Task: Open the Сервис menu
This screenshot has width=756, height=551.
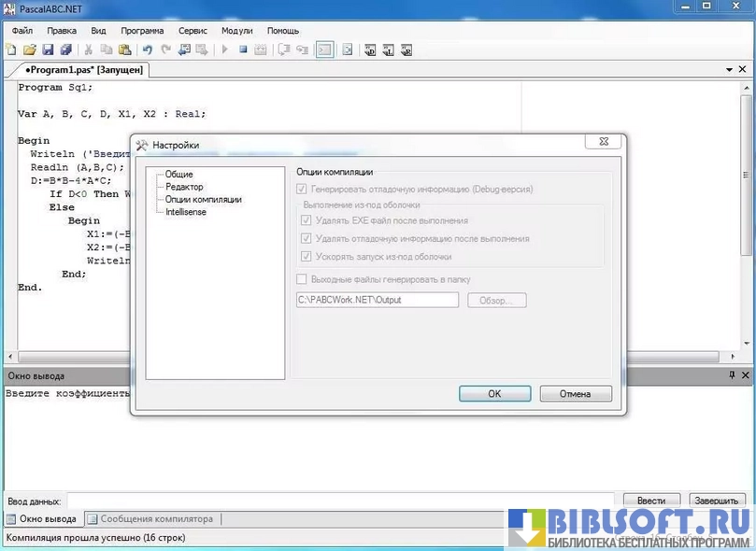Action: (192, 30)
